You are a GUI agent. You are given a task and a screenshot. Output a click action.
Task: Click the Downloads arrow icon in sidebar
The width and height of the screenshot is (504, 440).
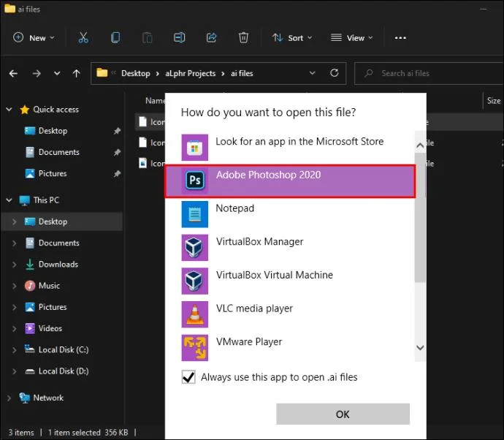pos(30,265)
